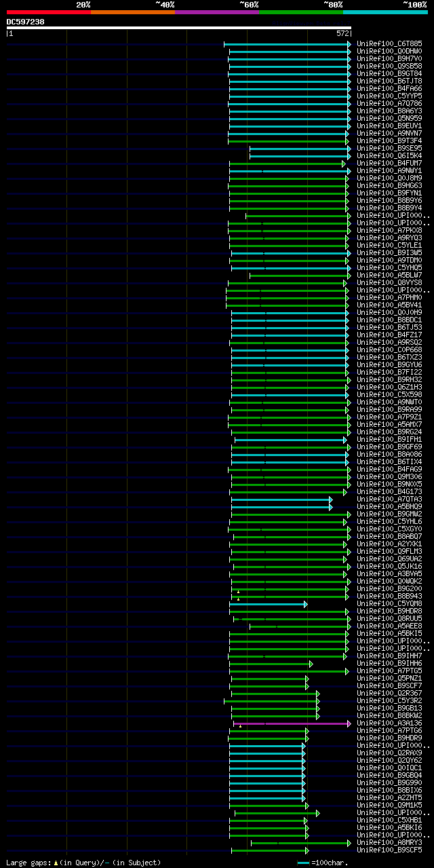Viewport: 434px width, 868px height.
Task: Select label UniRef100_Q0J8M9
Action: (391, 178)
